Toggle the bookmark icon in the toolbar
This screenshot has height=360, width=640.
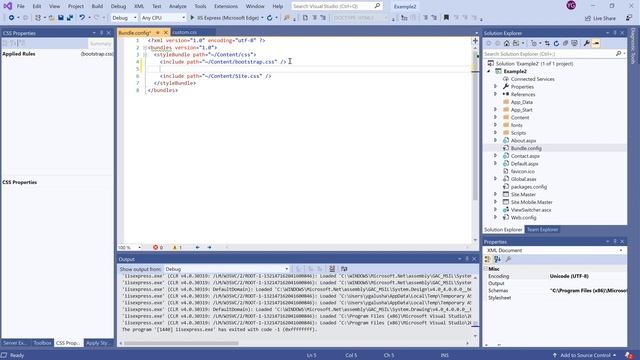pyautogui.click(x=446, y=18)
